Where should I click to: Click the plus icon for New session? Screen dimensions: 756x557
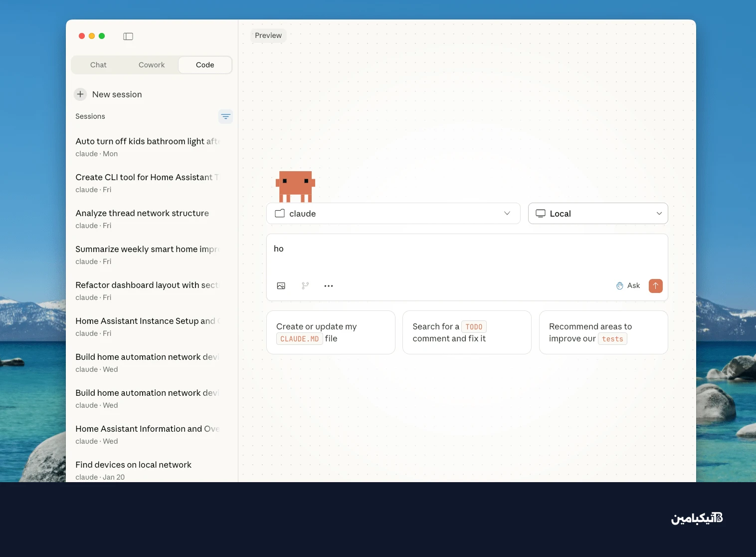click(80, 94)
